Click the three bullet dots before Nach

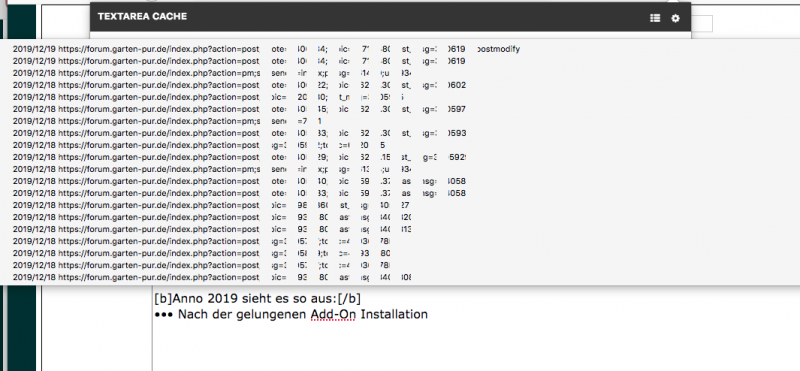[163, 314]
